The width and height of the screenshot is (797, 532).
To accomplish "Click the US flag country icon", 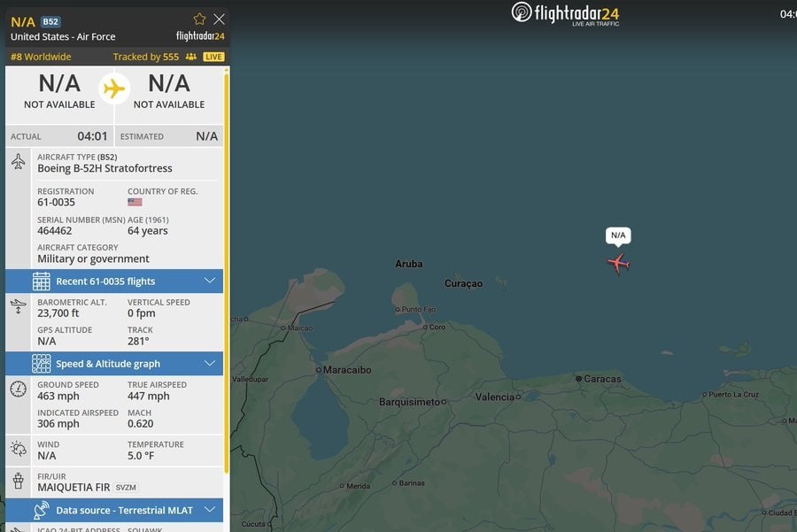I will coord(135,202).
